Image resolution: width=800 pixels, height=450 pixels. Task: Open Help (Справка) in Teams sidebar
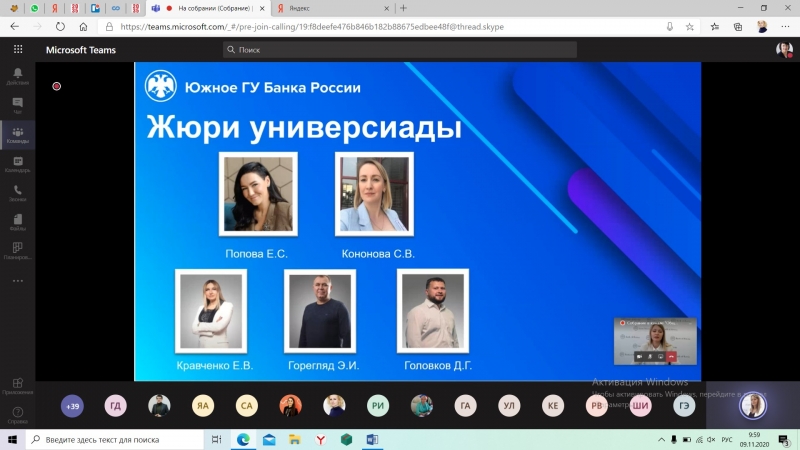coord(17,415)
